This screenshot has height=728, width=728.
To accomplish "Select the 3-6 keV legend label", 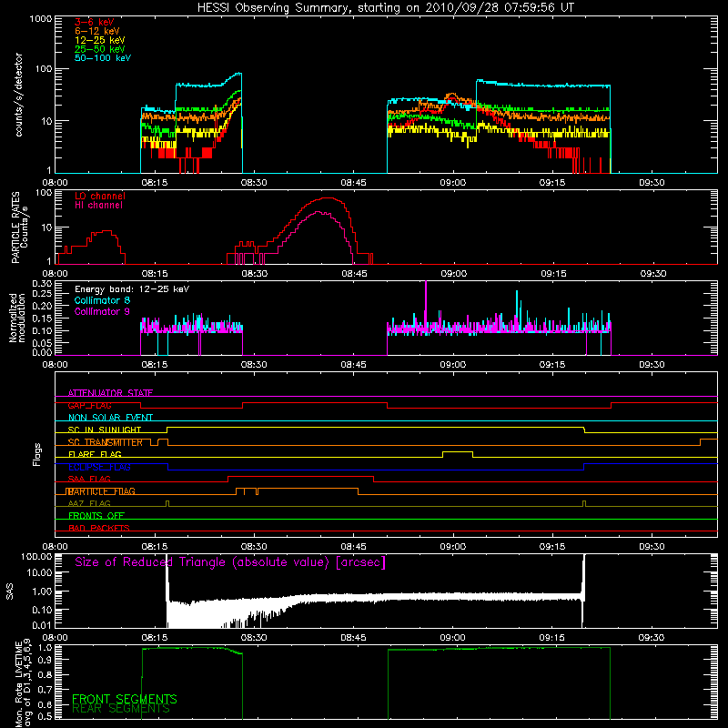I will pos(95,22).
